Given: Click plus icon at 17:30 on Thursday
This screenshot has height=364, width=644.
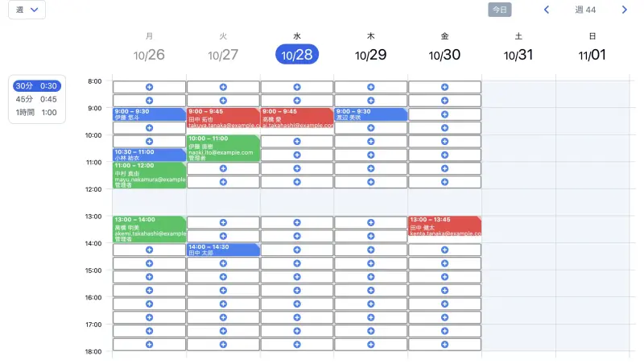Looking at the screenshot, I should tap(370, 345).
